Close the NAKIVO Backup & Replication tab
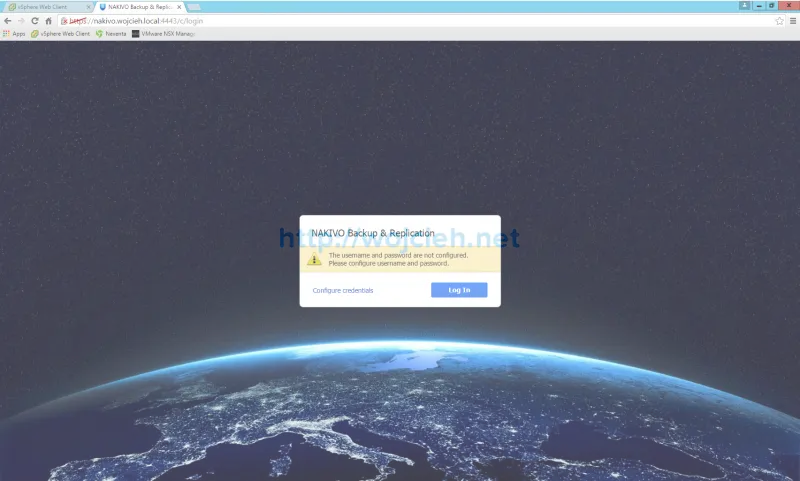The image size is (800, 481). coord(179,7)
